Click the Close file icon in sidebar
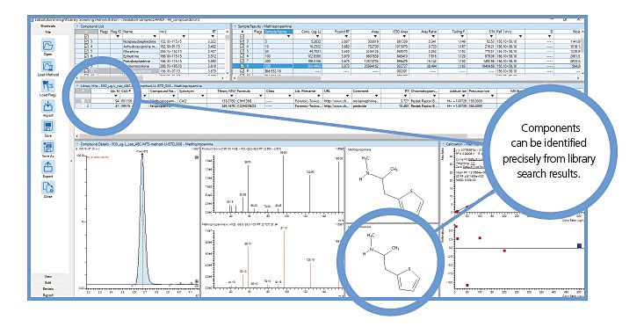 tap(48, 187)
